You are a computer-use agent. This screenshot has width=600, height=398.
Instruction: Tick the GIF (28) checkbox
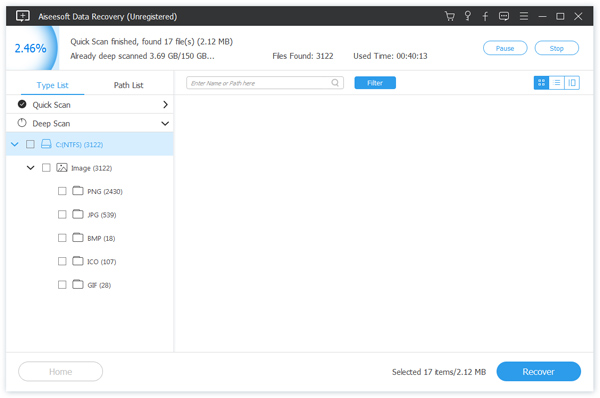[x=62, y=285]
